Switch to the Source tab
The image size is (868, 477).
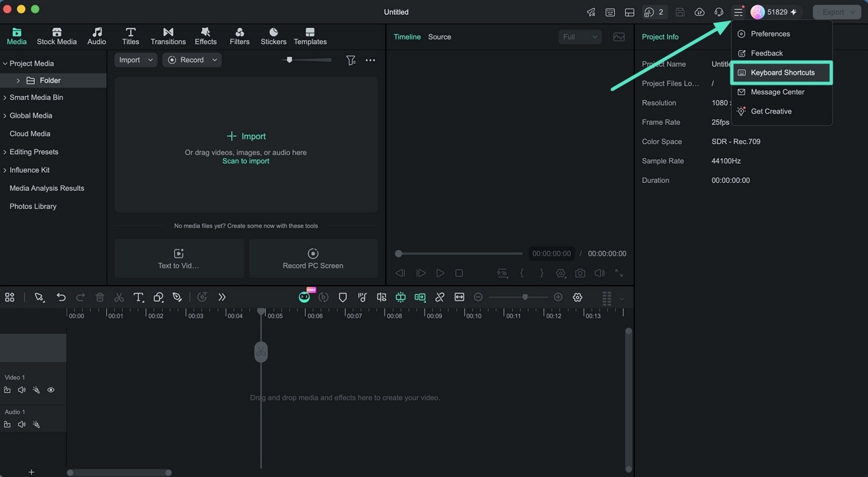439,37
